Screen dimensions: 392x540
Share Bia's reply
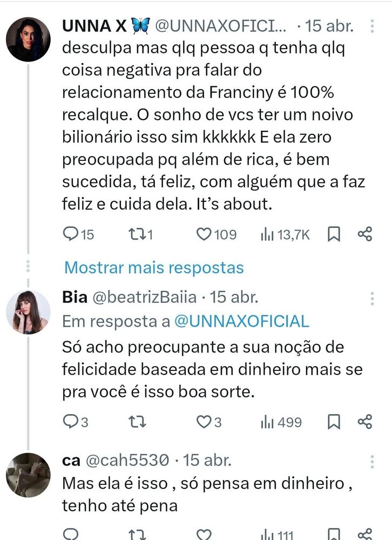365,422
